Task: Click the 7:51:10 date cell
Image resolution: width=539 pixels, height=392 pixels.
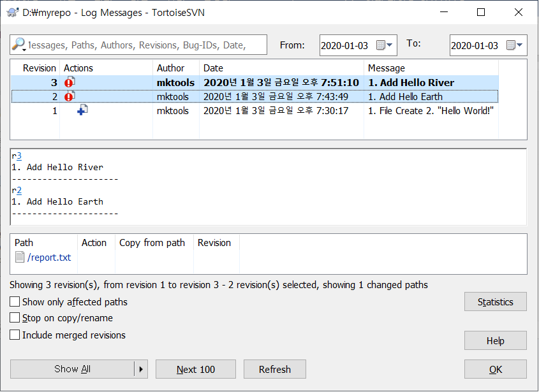Action: coord(281,82)
